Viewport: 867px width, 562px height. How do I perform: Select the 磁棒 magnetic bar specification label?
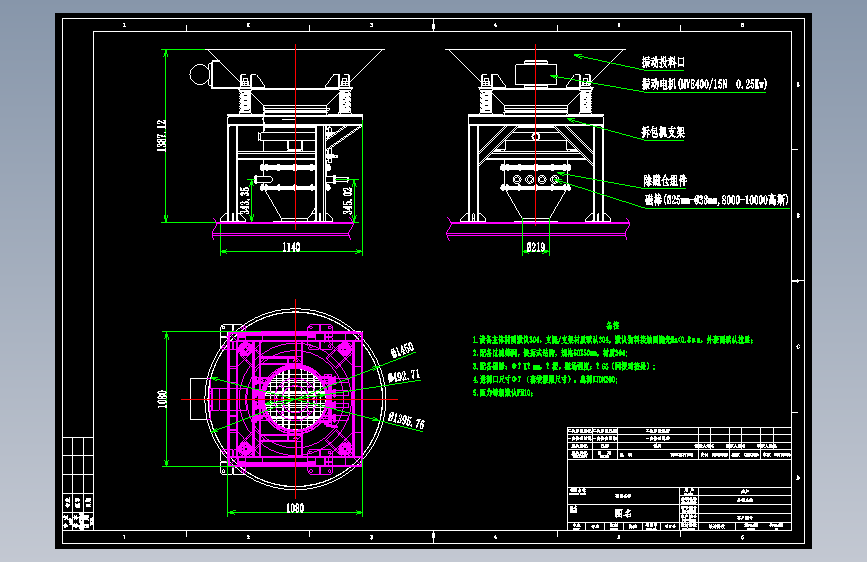point(717,200)
